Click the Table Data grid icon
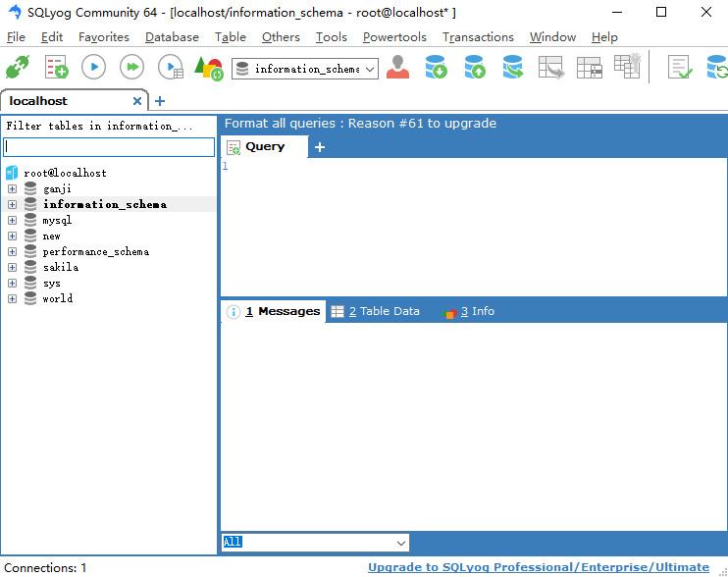Image resolution: width=728 pixels, height=577 pixels. 338,311
